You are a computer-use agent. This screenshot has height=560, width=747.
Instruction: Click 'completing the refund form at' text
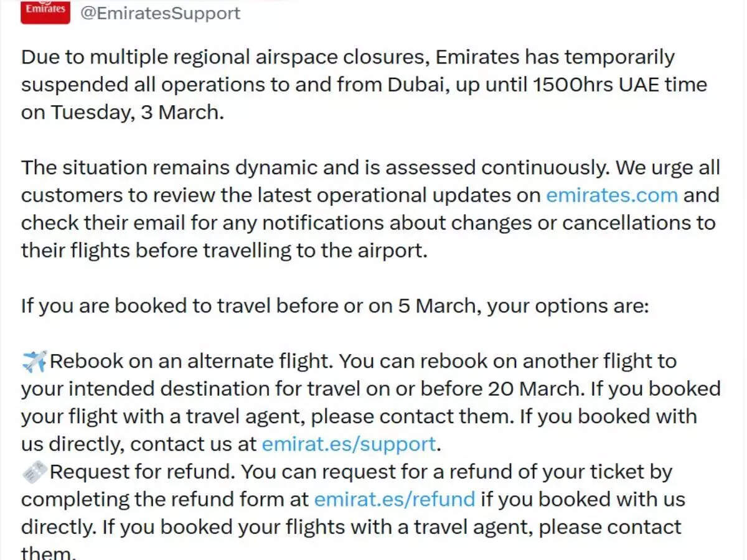tap(165, 500)
